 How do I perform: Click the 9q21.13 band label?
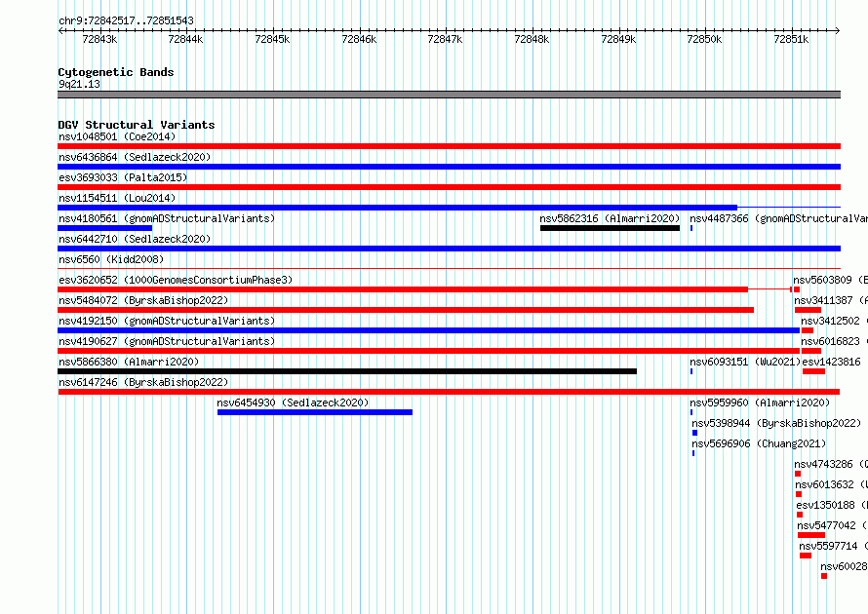(x=79, y=84)
